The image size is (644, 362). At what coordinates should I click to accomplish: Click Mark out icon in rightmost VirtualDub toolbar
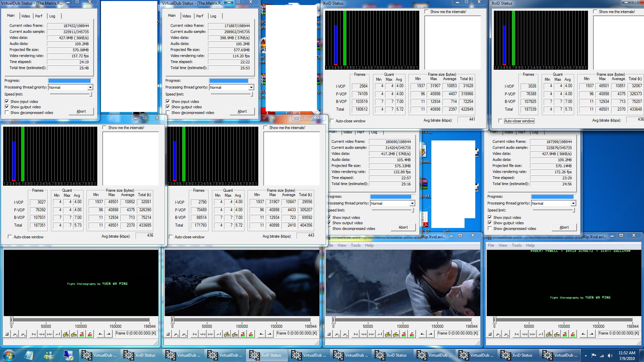click(591, 334)
